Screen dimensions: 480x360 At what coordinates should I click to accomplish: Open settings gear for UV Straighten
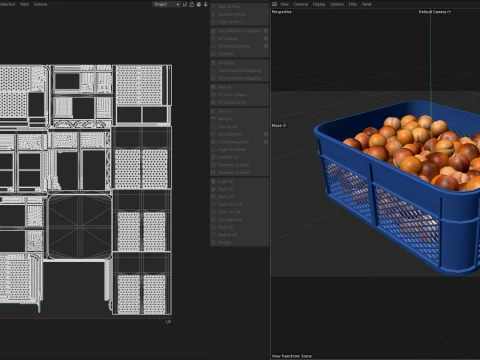click(x=266, y=134)
